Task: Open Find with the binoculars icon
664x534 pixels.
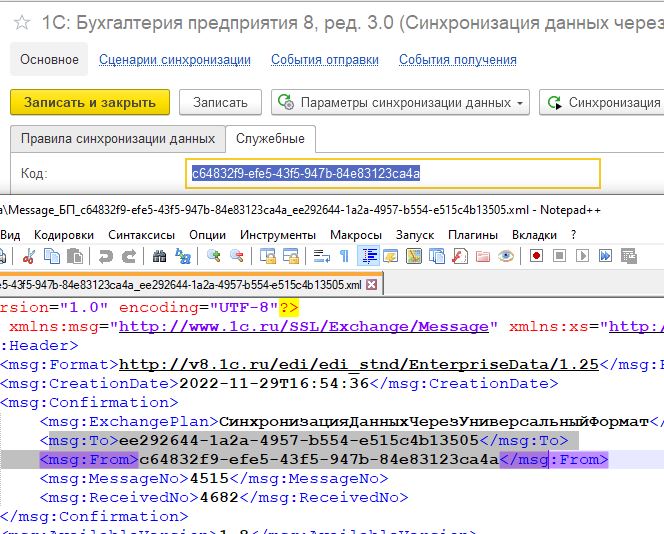Action: 159,256
